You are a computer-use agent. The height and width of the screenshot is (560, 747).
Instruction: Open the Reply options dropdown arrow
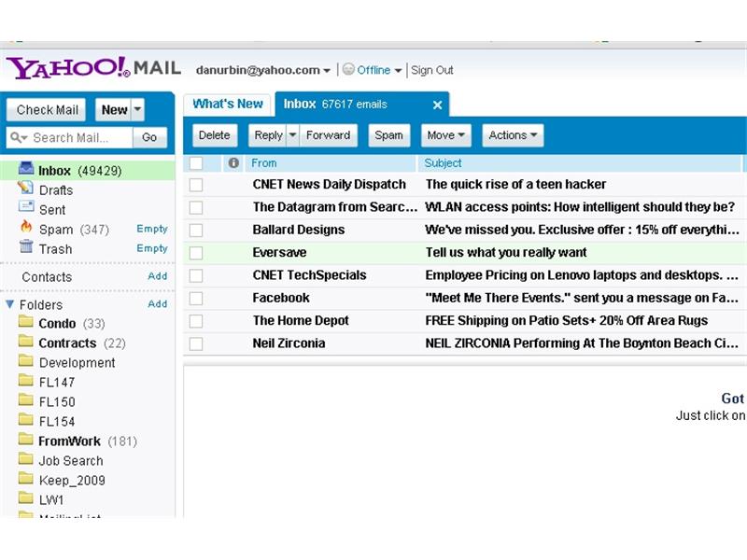tap(293, 135)
